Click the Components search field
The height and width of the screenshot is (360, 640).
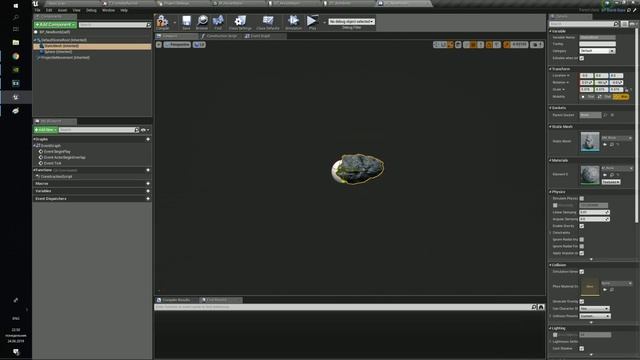click(114, 25)
